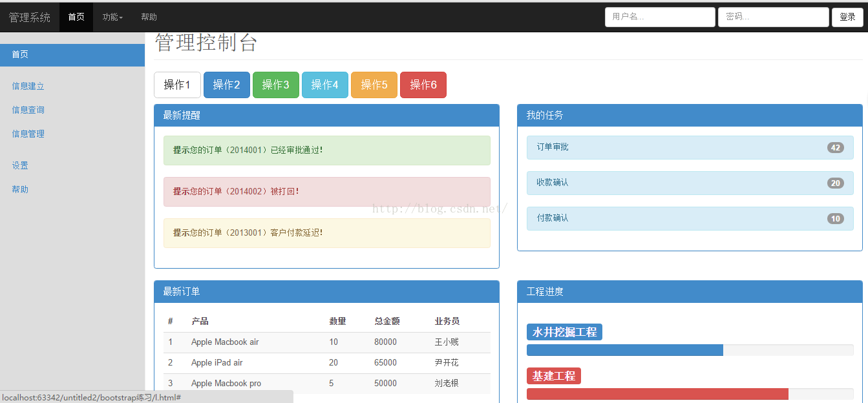The image size is (868, 403).
Task: Click the yellow alert about order 2013001
Action: point(327,233)
